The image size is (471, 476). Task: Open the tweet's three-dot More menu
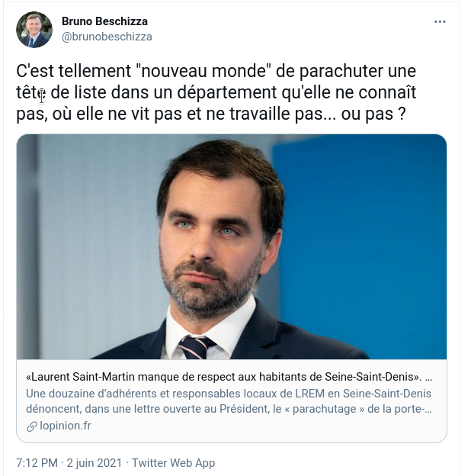click(x=440, y=21)
